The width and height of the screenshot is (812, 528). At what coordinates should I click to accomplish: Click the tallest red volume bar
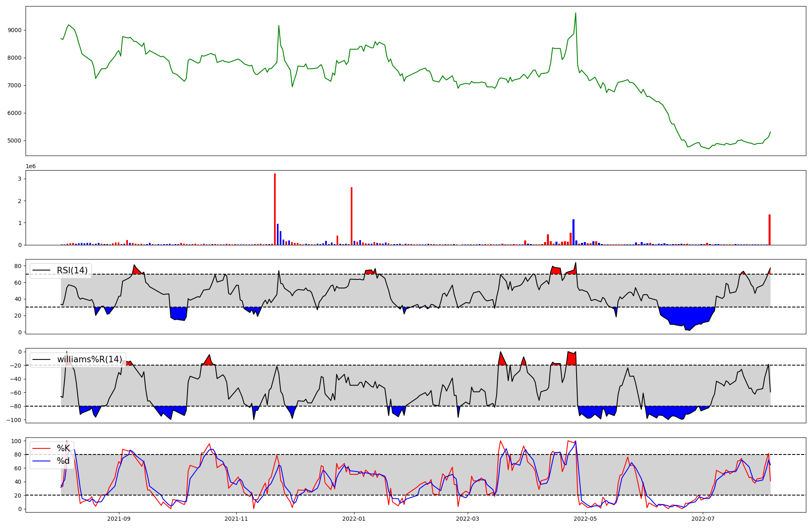point(275,209)
